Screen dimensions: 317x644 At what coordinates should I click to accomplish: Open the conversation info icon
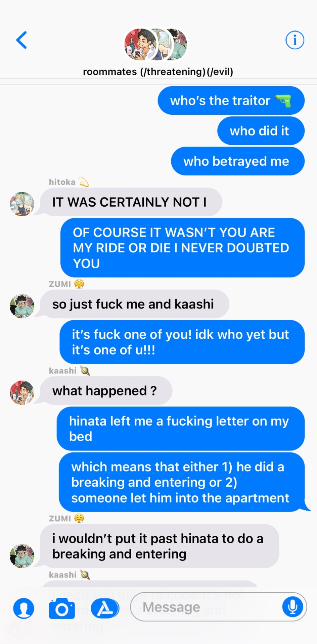(295, 40)
